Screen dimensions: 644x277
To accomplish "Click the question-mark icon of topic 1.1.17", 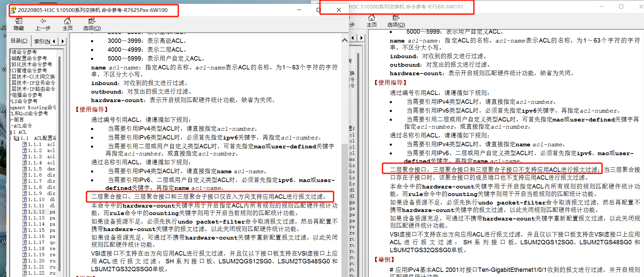I will point(24,242).
